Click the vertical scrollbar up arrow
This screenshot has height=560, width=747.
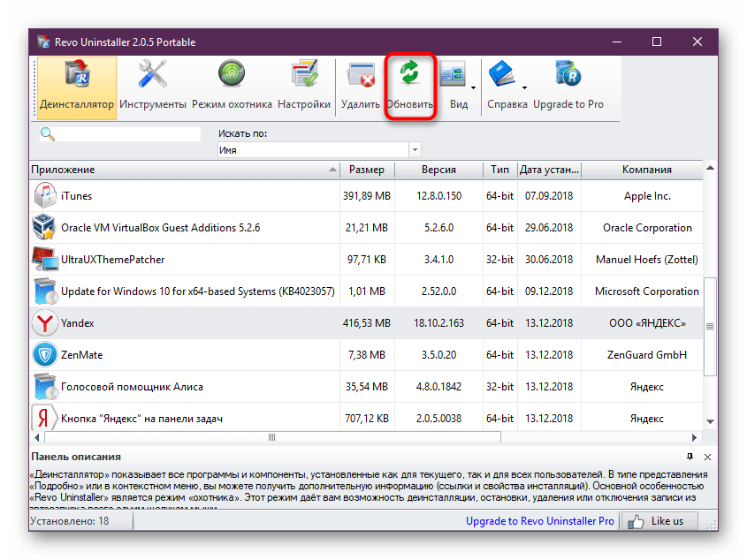point(710,168)
